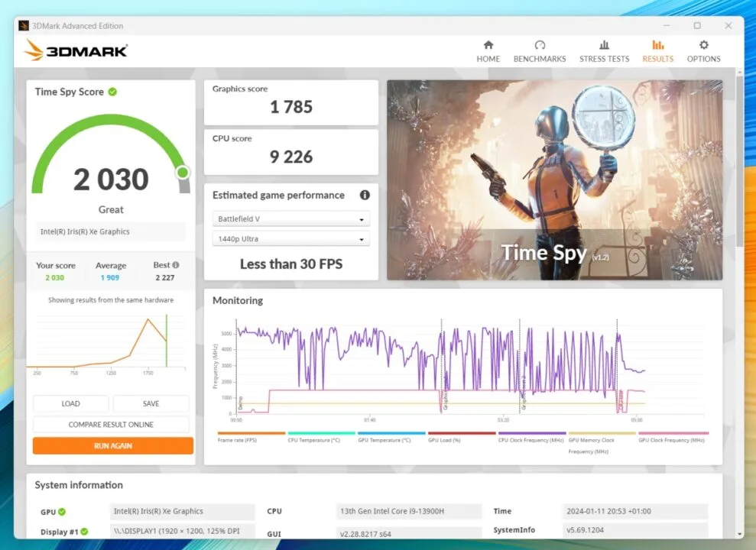
Task: Click the GPU Memory Clock Frequency yellow legend swatch
Action: coord(602,433)
